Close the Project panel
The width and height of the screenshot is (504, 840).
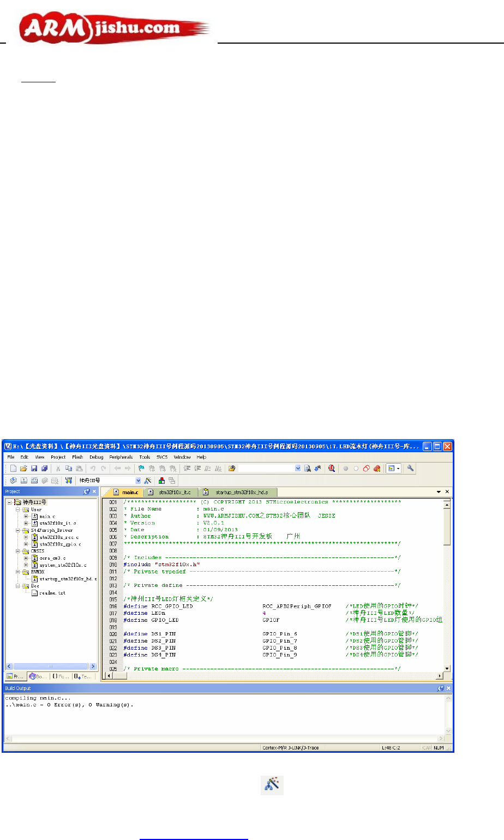tap(94, 491)
